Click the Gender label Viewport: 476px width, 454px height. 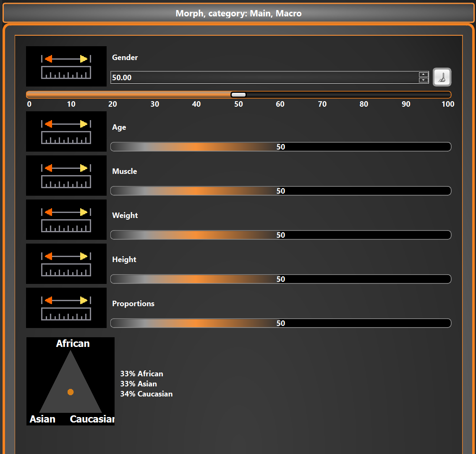[x=125, y=58]
